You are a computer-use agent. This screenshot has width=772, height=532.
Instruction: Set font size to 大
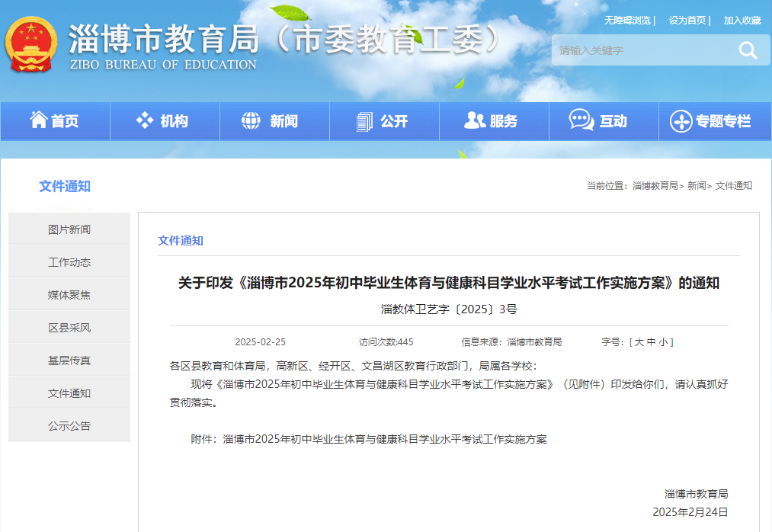[639, 342]
